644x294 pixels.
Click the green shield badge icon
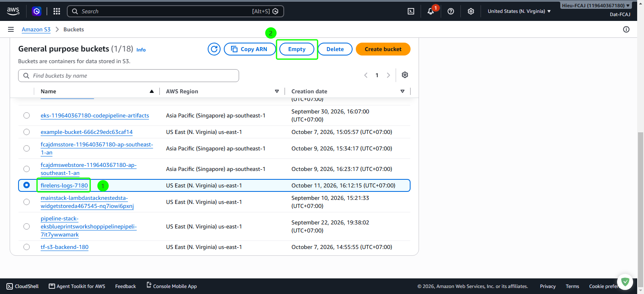click(x=625, y=282)
